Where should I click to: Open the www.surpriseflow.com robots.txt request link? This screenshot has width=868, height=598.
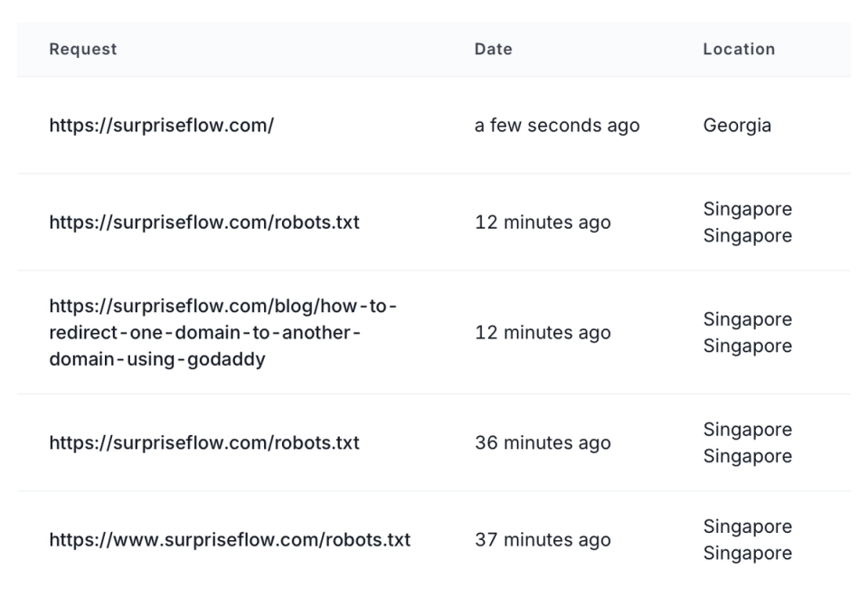[x=229, y=539]
